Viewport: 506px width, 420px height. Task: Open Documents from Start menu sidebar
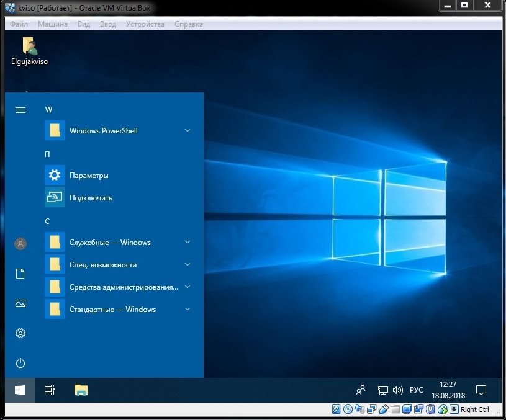(20, 274)
